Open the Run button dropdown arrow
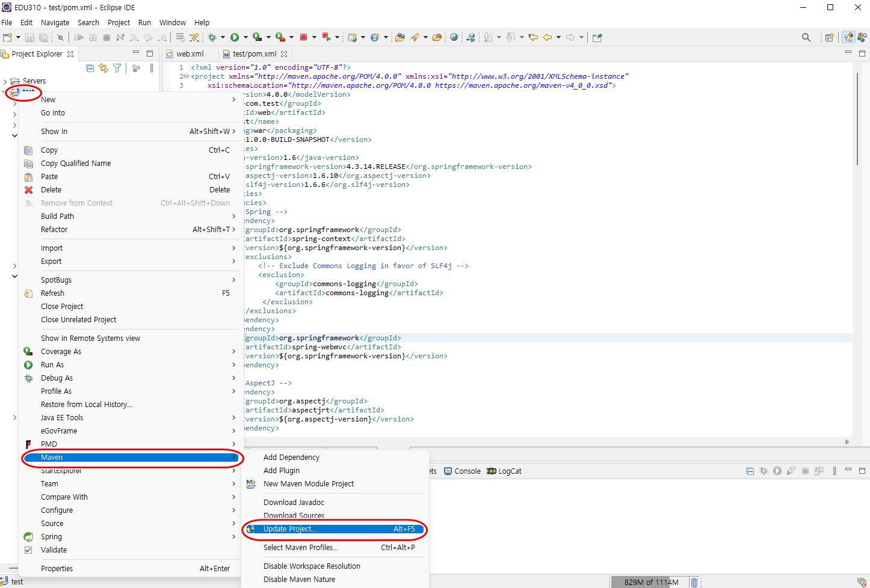 [x=245, y=37]
